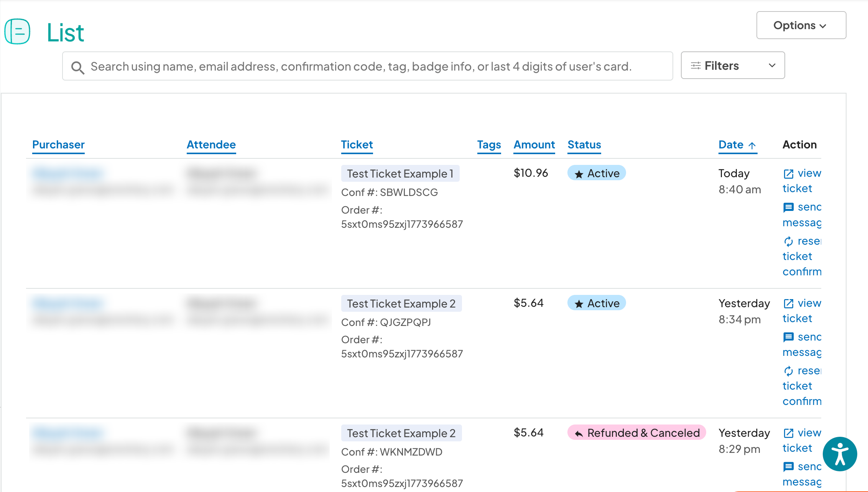Screen dimensions: 868x492
Task: Click the Active badge on first row
Action: coord(597,173)
